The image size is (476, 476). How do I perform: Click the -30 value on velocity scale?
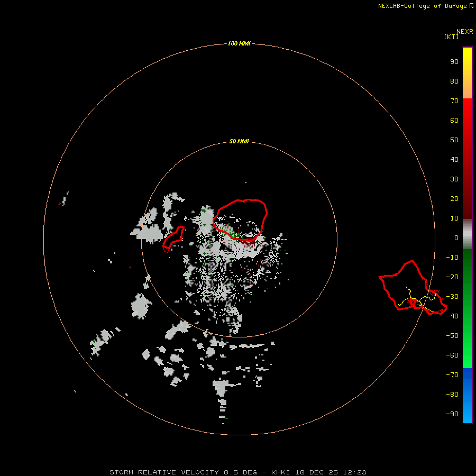(x=452, y=297)
